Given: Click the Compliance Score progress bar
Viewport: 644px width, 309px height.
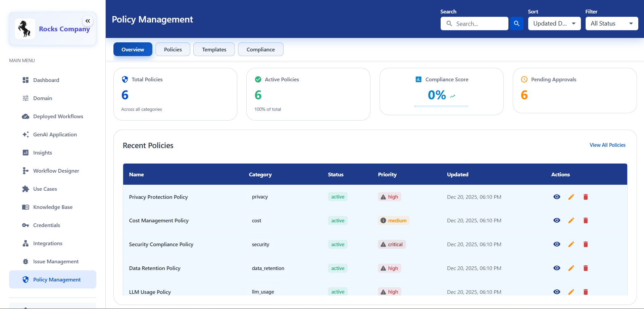Looking at the screenshot, I should pyautogui.click(x=441, y=106).
